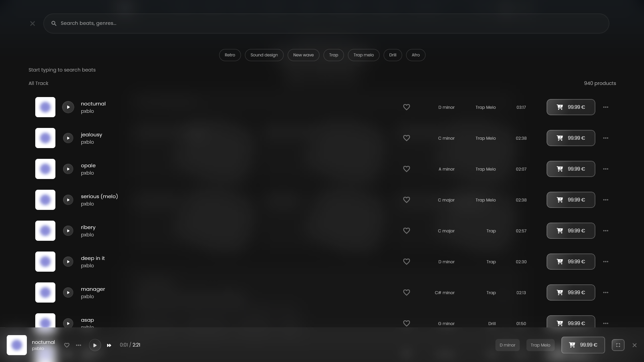Add manager to cart
The width and height of the screenshot is (644, 362).
point(571,292)
